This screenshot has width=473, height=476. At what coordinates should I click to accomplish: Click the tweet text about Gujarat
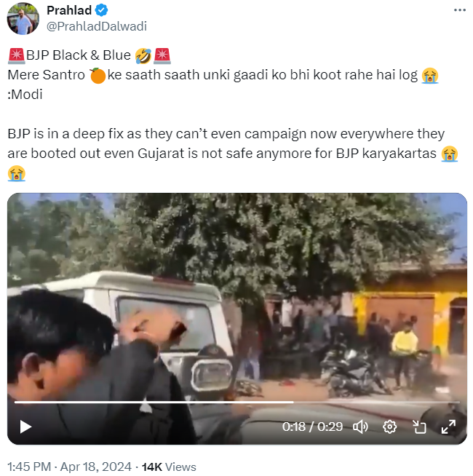click(x=226, y=154)
